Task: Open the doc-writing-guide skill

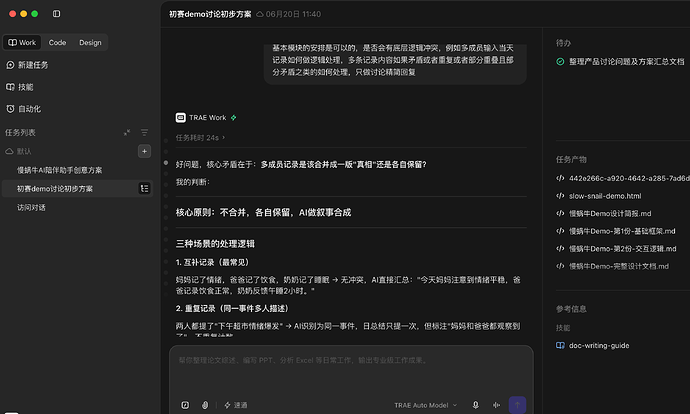Action: pyautogui.click(x=598, y=345)
